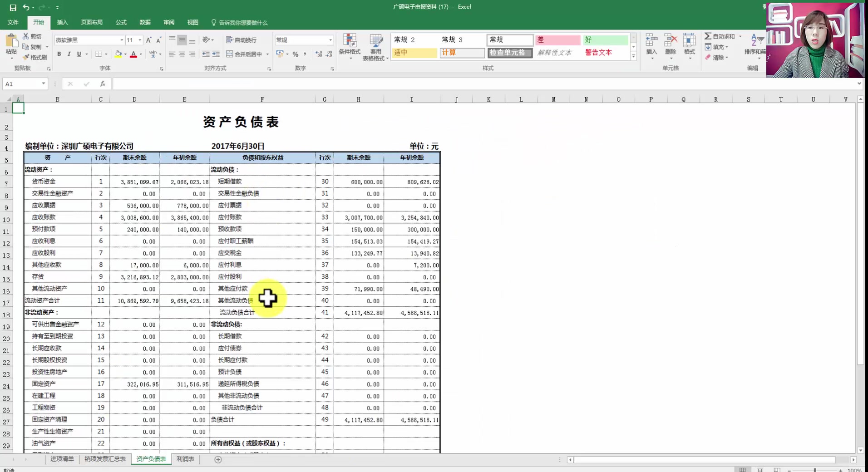Screen dimensions: 868x472
Task: Click the Increase Decimal icon
Action: pyautogui.click(x=319, y=54)
